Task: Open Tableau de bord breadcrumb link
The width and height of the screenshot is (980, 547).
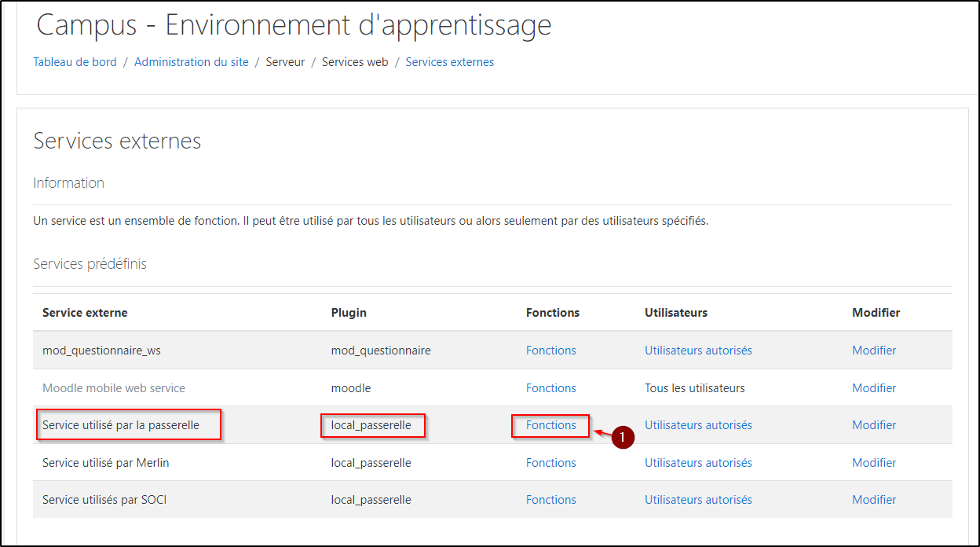Action: click(x=75, y=62)
